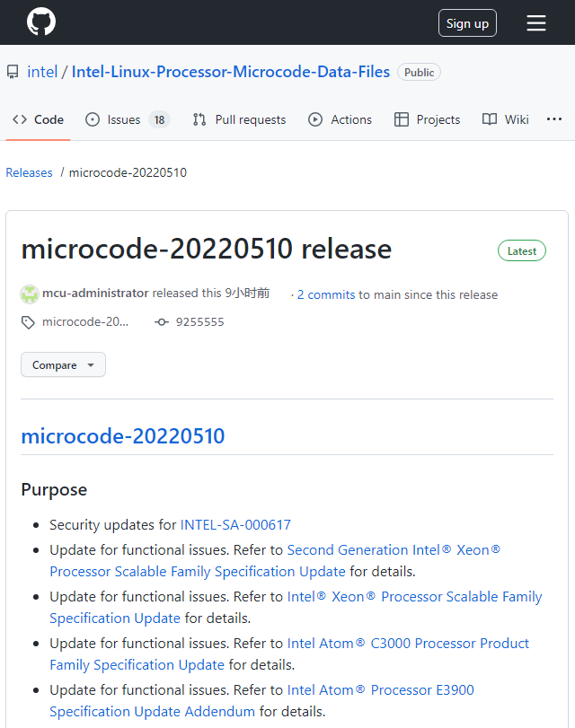
Task: Click the Purpose heading
Action: [54, 490]
